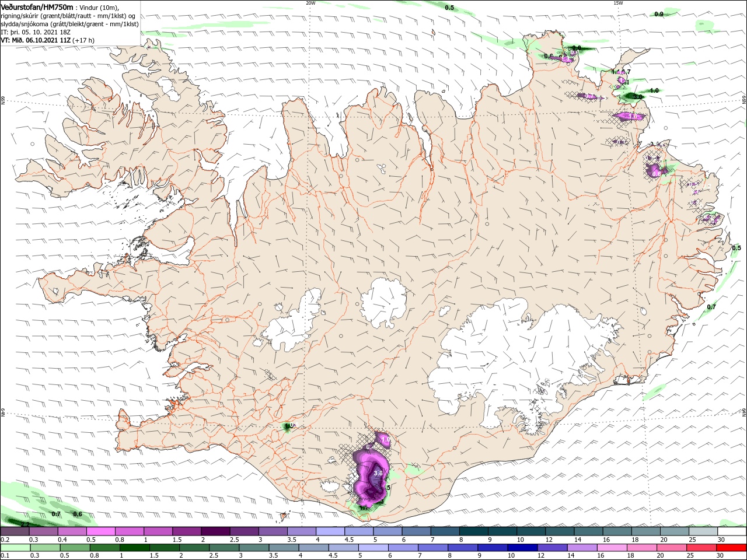Click the '0.2' label in the legend
Screen dimensions: 747x560
(x=5, y=540)
